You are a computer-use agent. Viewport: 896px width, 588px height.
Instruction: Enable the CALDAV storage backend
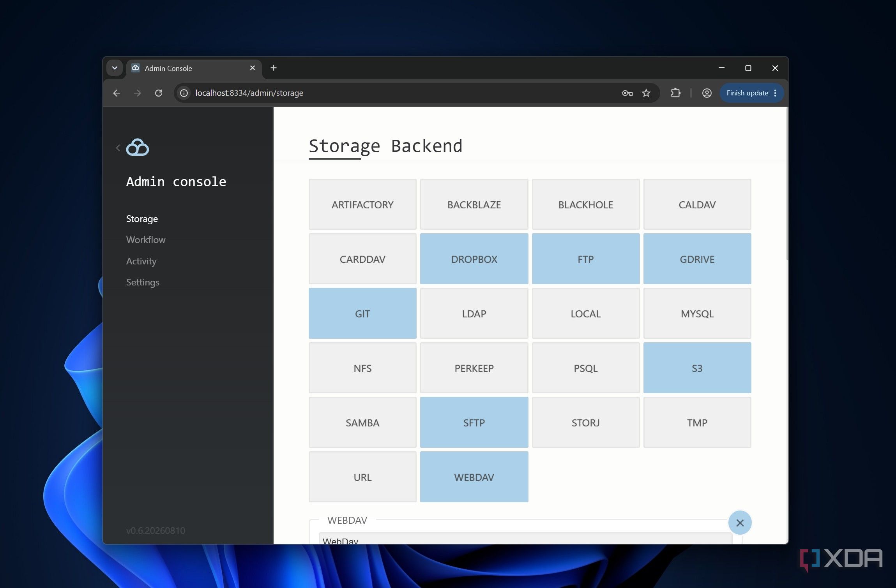point(697,204)
